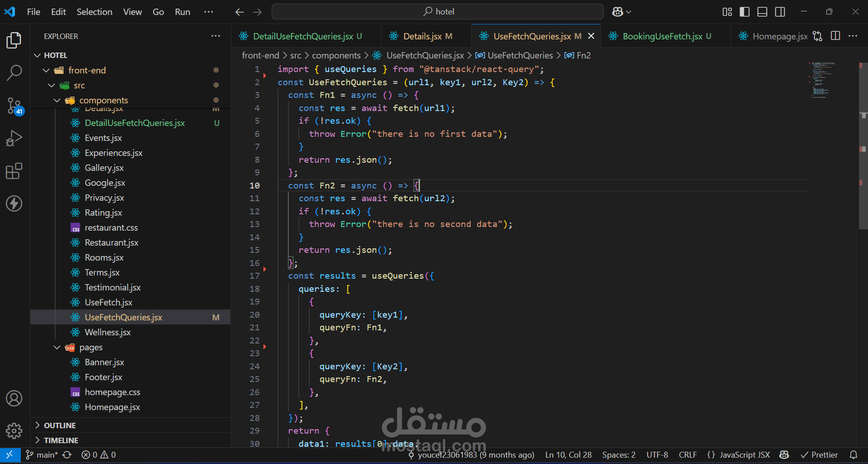Change indentation via Spaces: 2

point(619,454)
